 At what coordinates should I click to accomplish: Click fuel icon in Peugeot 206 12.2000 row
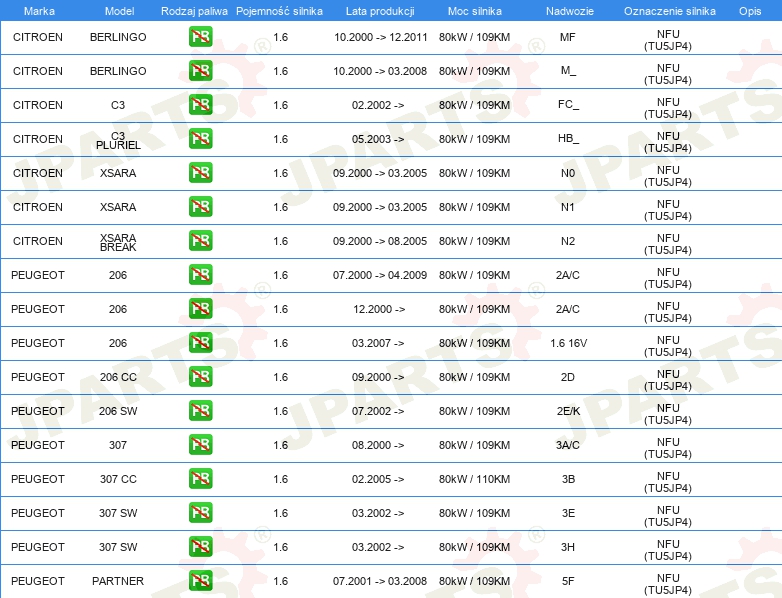(x=200, y=309)
